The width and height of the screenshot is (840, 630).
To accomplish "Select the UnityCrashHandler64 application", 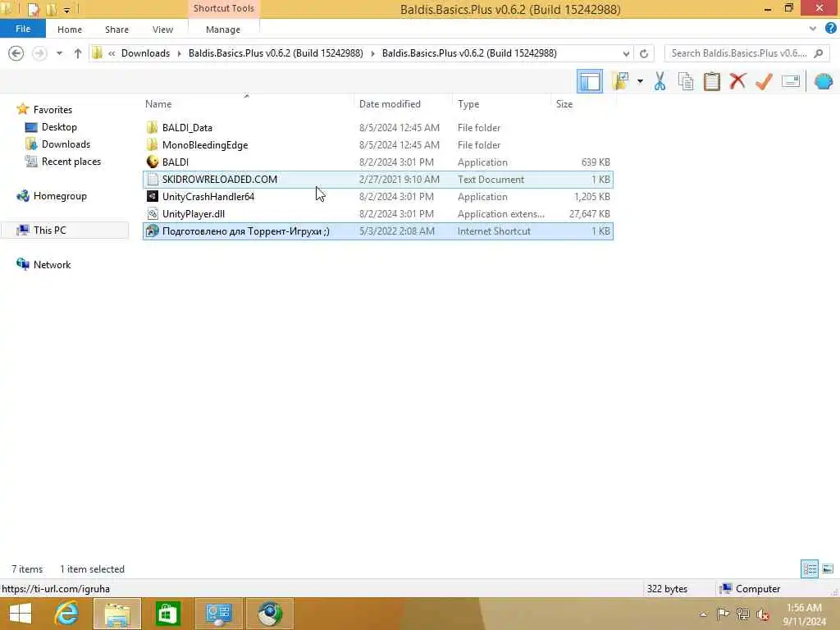I will (x=377, y=197).
